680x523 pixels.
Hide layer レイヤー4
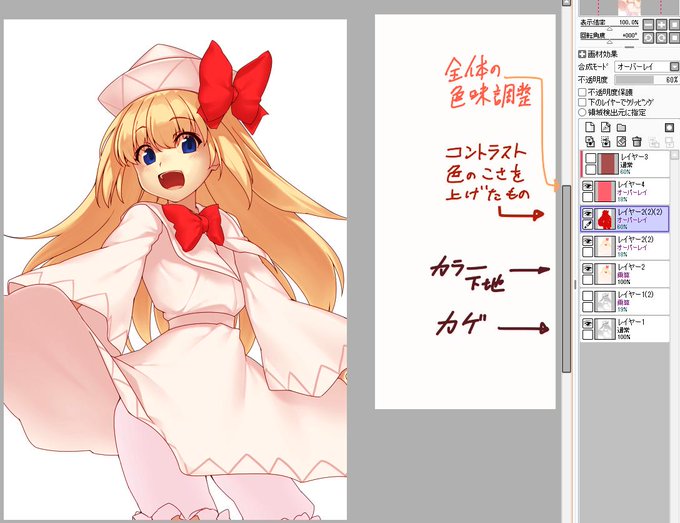(x=588, y=186)
